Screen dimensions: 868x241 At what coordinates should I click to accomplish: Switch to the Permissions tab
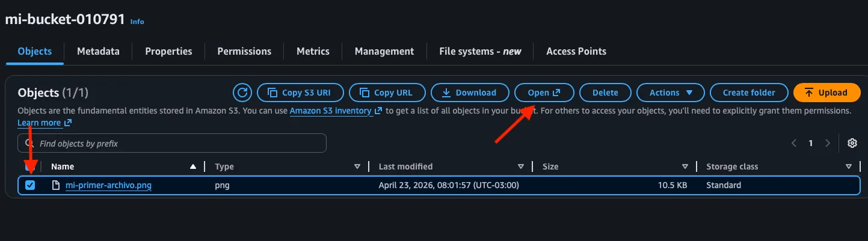(x=244, y=51)
